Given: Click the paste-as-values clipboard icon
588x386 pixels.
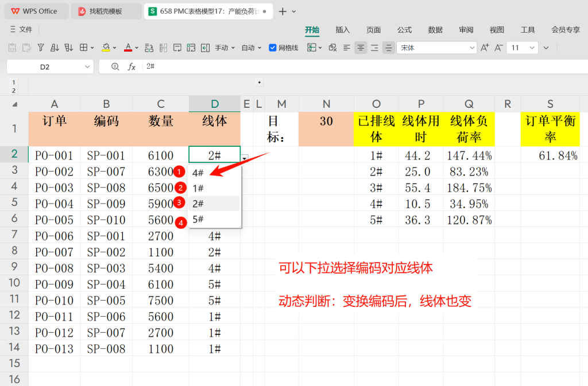Looking at the screenshot, I should tap(13, 48).
